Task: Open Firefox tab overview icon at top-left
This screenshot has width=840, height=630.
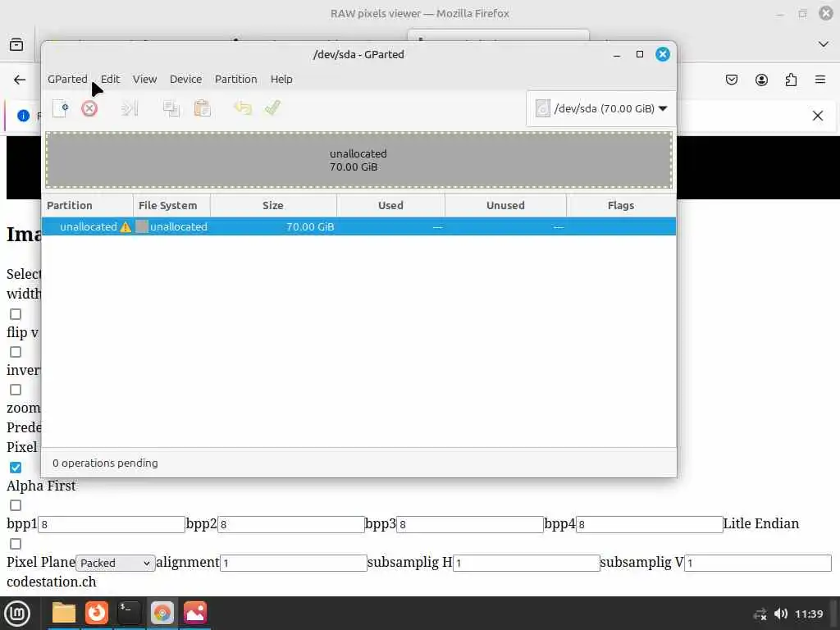Action: [16, 44]
